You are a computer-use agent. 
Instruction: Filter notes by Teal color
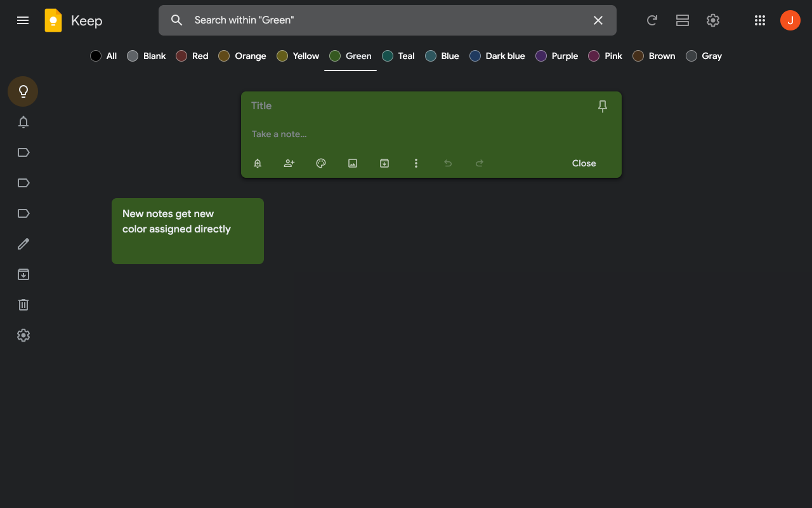point(398,56)
